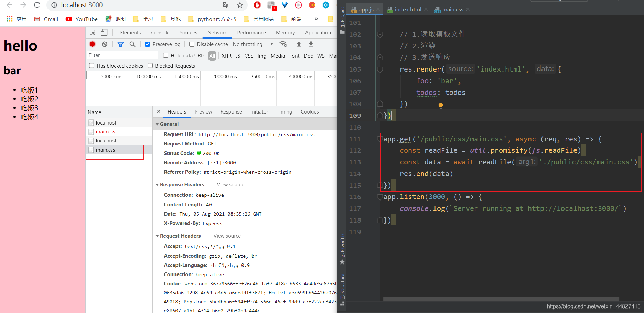Open the No throttling dropdown

tap(253, 44)
